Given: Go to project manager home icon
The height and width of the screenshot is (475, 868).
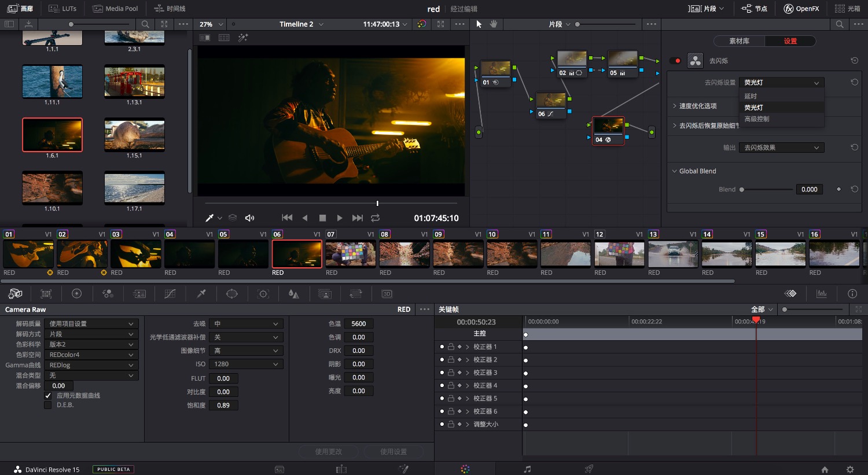Looking at the screenshot, I should coord(825,470).
